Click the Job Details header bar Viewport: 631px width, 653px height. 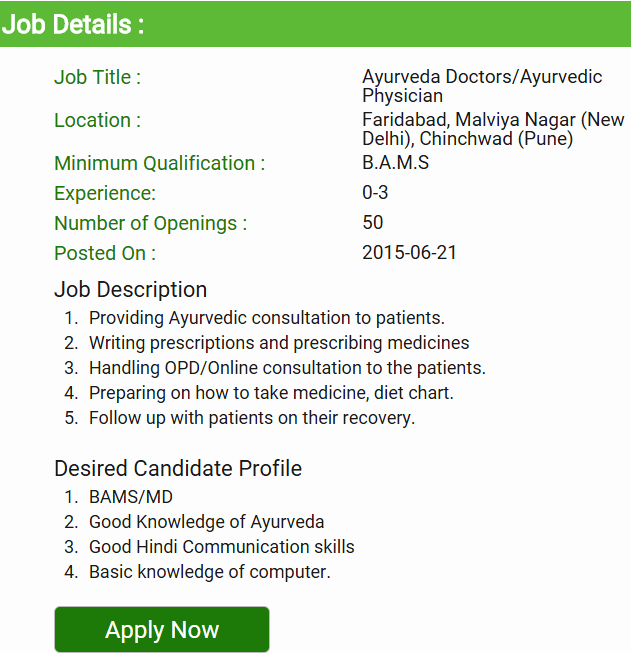[315, 24]
